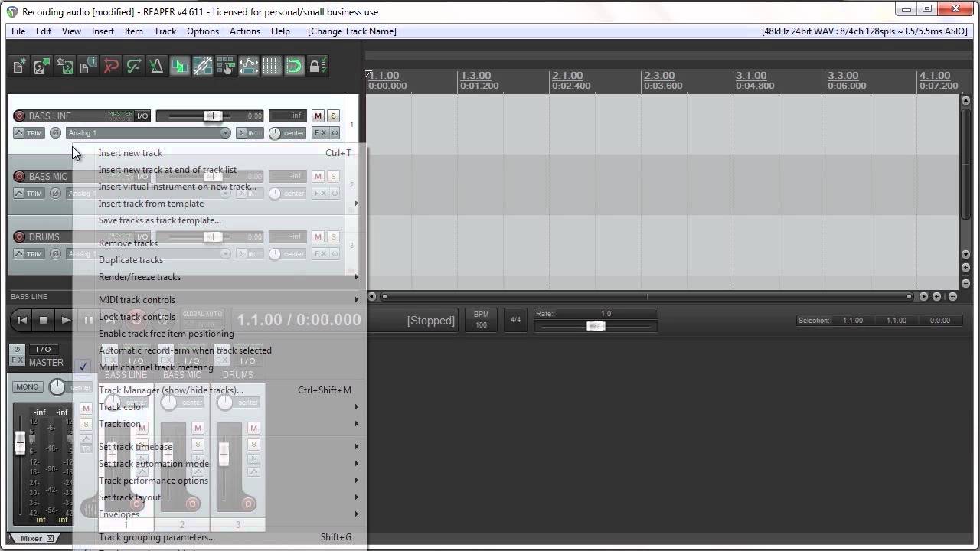The height and width of the screenshot is (551, 980).
Task: Solo the BASS LINE track
Action: click(x=333, y=116)
